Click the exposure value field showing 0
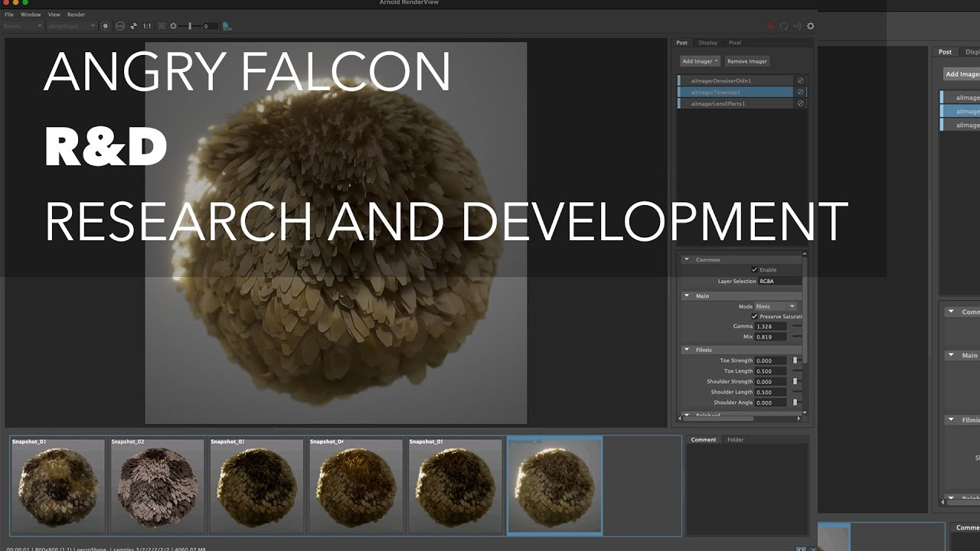980x551 pixels. coord(211,26)
